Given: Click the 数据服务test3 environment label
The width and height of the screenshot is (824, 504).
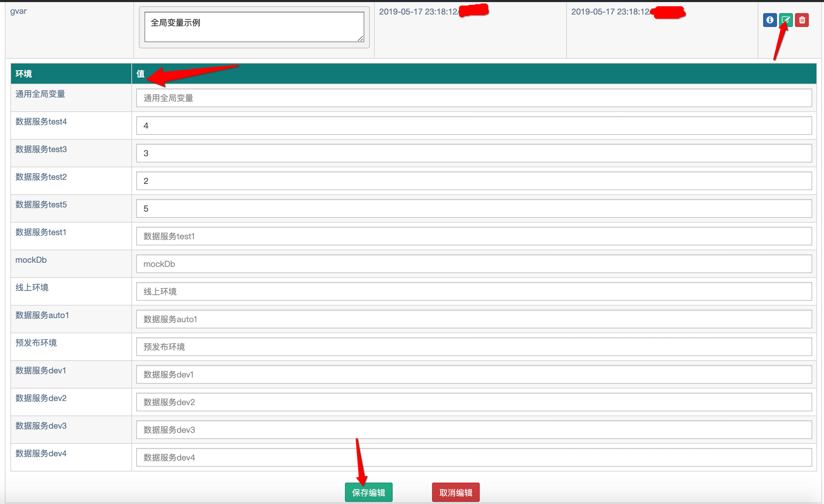Looking at the screenshot, I should click(41, 149).
